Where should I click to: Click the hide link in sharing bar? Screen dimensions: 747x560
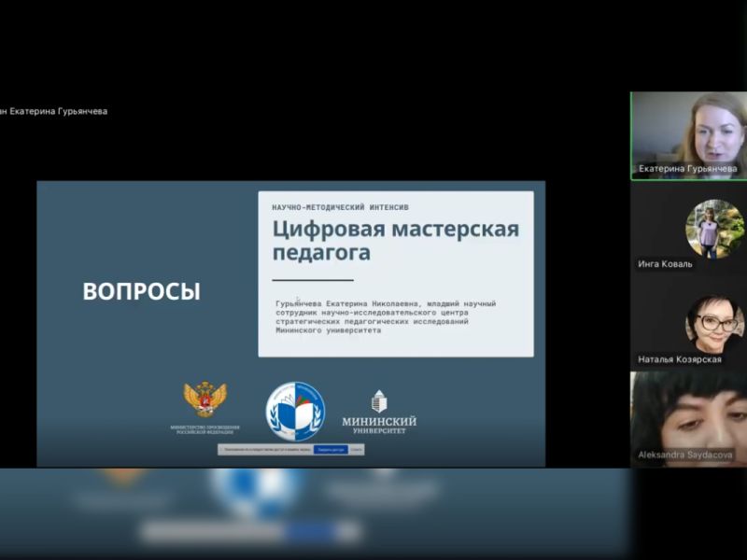point(357,450)
